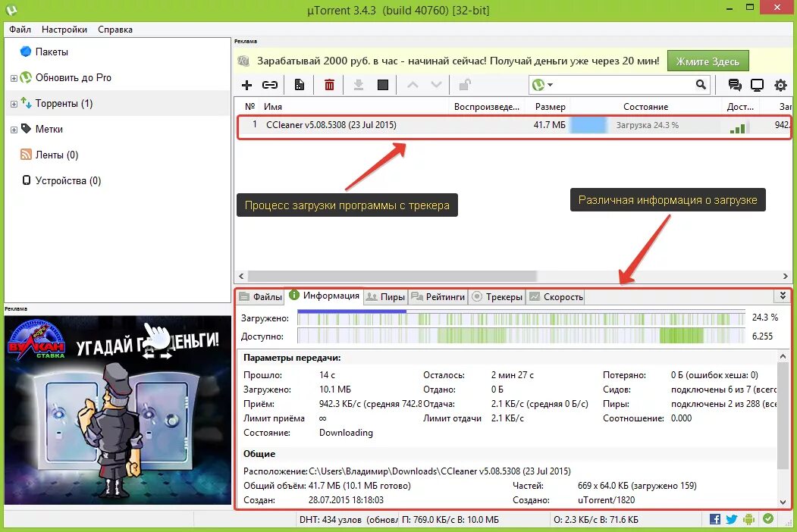Select the CCleaner v5.08.5308 torrent row
Viewport: 797px width, 532px height.
click(x=514, y=125)
